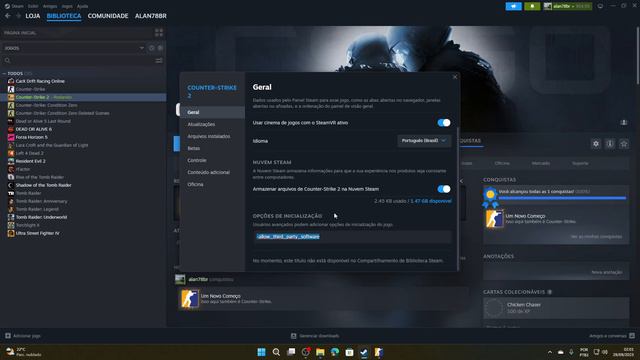Open Betas section in properties

click(193, 148)
